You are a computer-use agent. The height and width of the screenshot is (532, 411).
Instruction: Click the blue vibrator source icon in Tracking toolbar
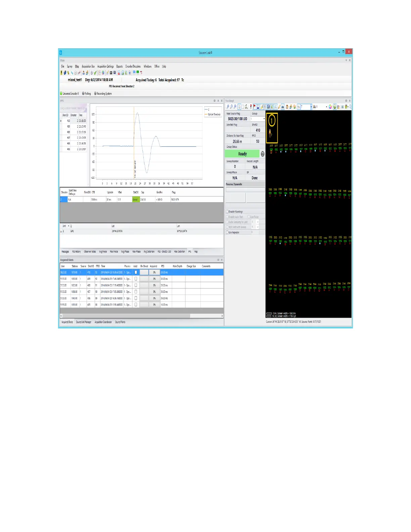258,107
